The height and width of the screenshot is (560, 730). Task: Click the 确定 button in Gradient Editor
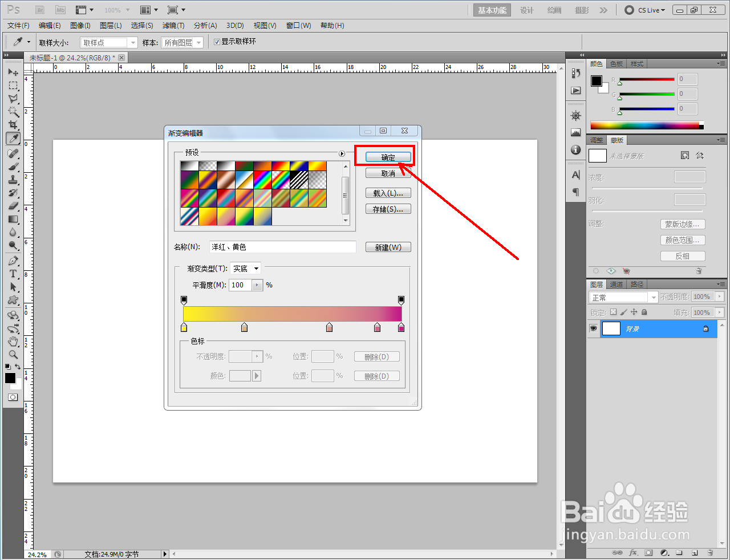pyautogui.click(x=388, y=157)
